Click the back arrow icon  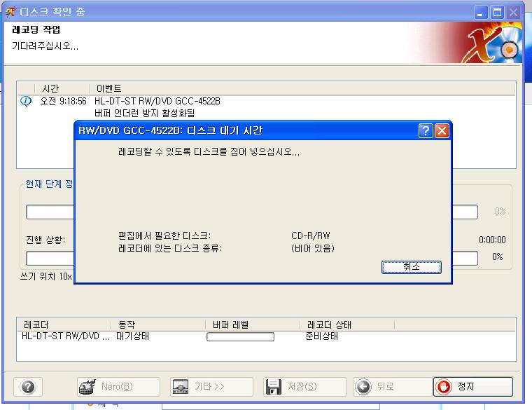[x=363, y=387]
